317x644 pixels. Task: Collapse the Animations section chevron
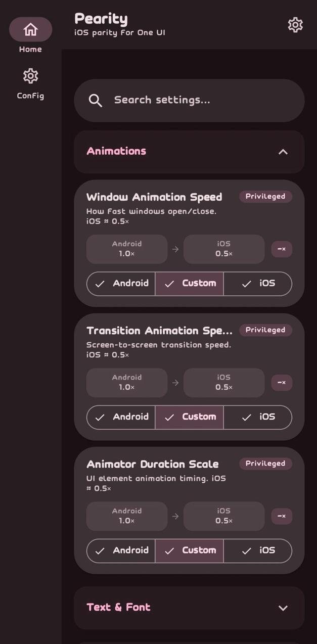pyautogui.click(x=283, y=152)
